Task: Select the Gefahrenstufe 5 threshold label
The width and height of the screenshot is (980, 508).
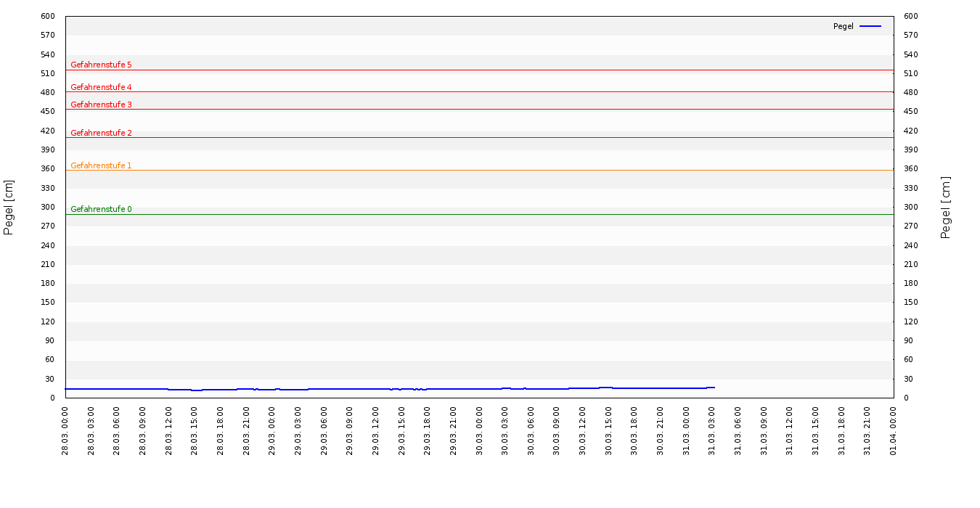Action: pos(101,65)
